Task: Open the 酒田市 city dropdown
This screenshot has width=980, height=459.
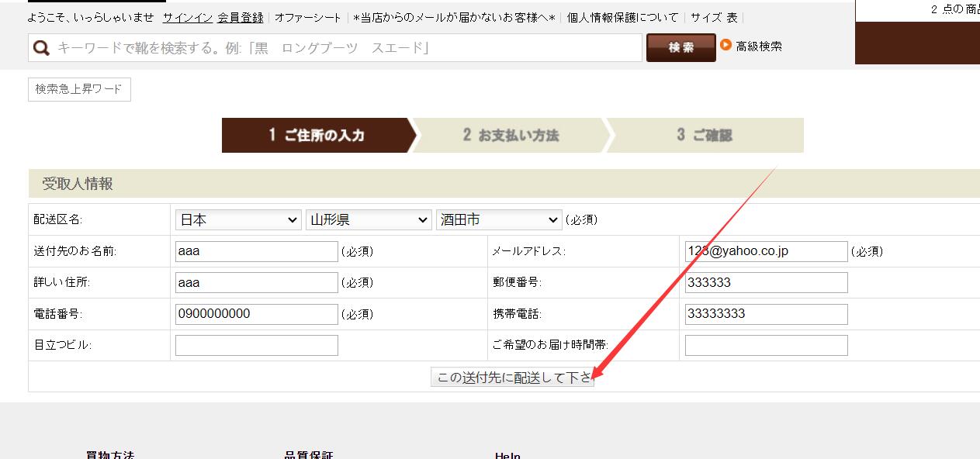Action: pyautogui.click(x=498, y=220)
